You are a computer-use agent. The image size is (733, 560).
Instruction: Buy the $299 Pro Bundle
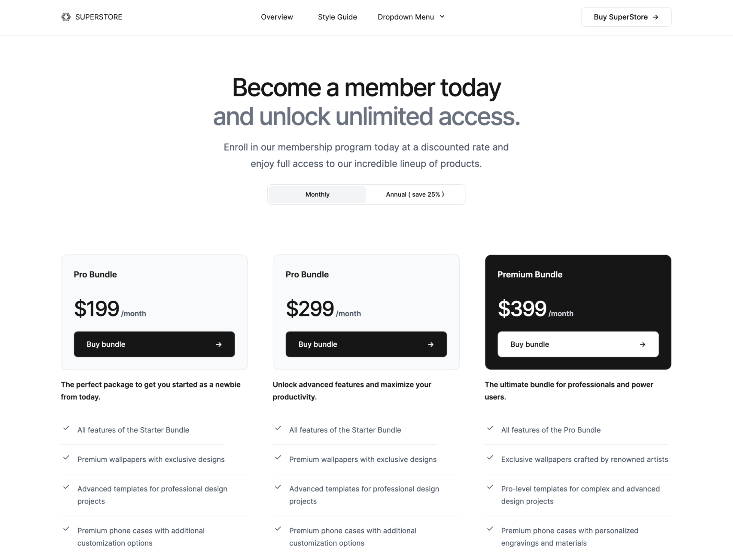[x=366, y=344]
